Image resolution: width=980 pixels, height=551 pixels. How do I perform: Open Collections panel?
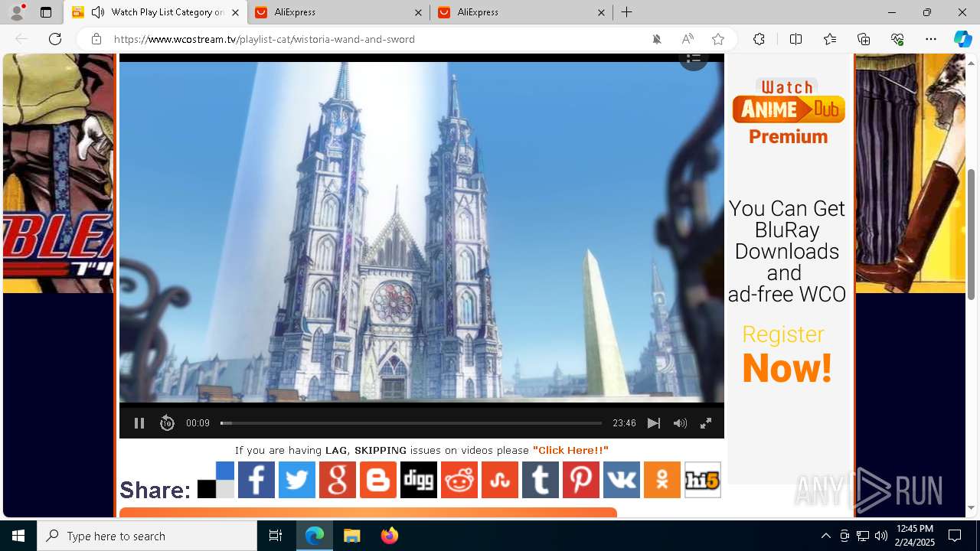[x=864, y=39]
